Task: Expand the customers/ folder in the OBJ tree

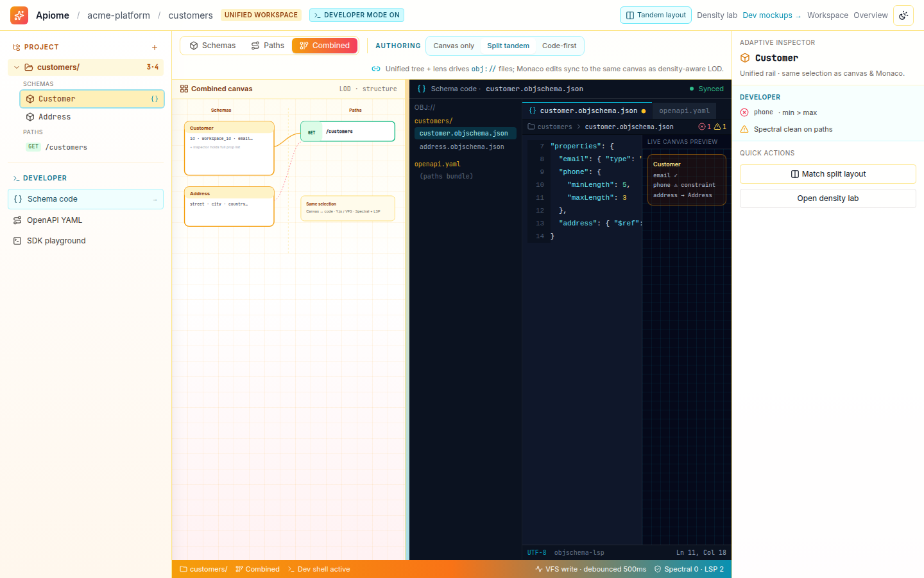Action: click(434, 121)
